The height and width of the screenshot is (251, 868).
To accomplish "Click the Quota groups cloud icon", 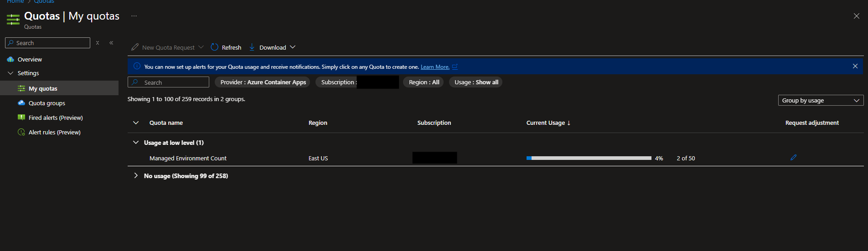I will click(x=21, y=103).
